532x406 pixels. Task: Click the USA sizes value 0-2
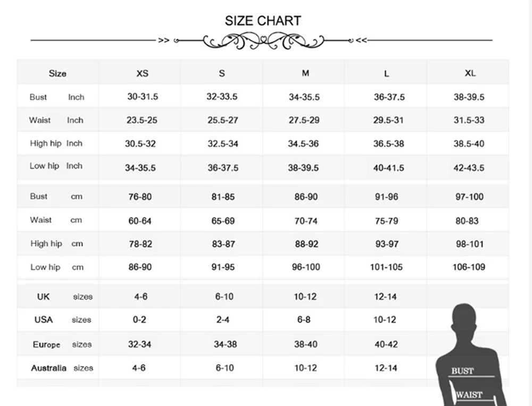click(x=140, y=320)
